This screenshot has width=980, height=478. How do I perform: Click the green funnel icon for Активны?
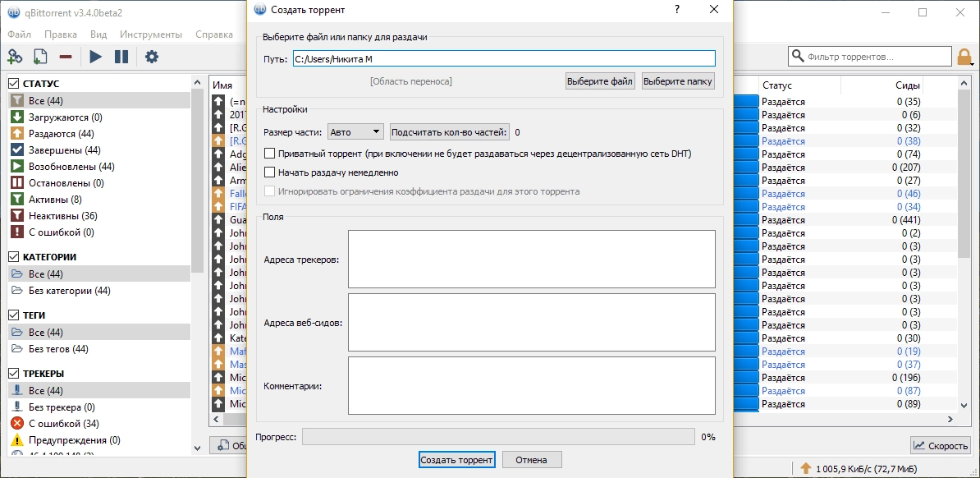[17, 199]
